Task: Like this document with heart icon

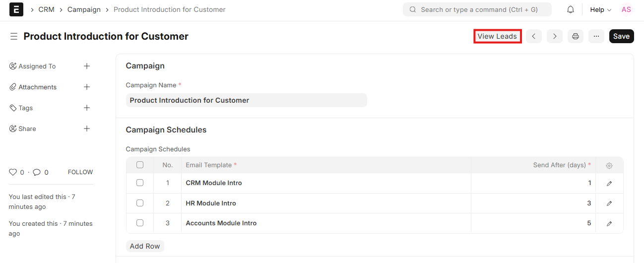Action: click(x=13, y=172)
